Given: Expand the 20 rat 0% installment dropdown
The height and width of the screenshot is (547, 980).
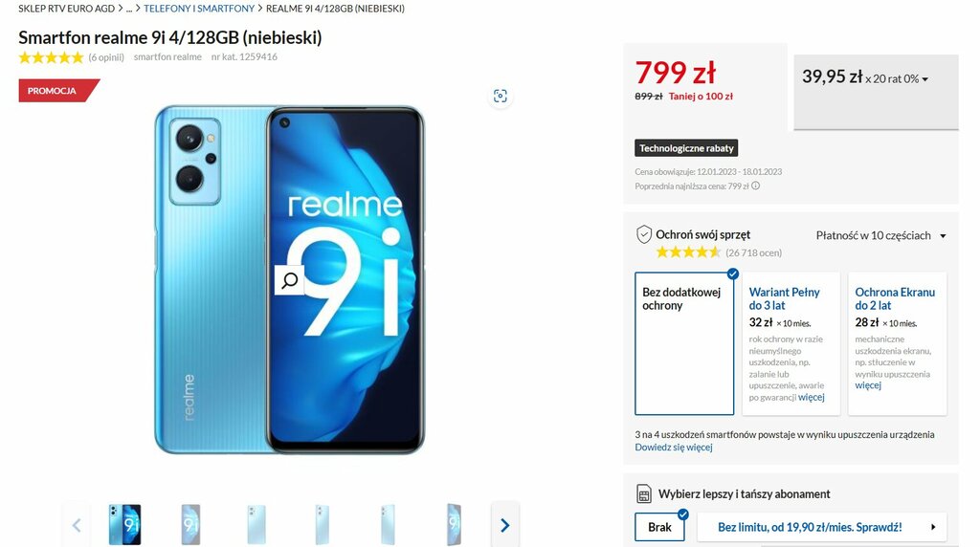Looking at the screenshot, I should tap(876, 93).
